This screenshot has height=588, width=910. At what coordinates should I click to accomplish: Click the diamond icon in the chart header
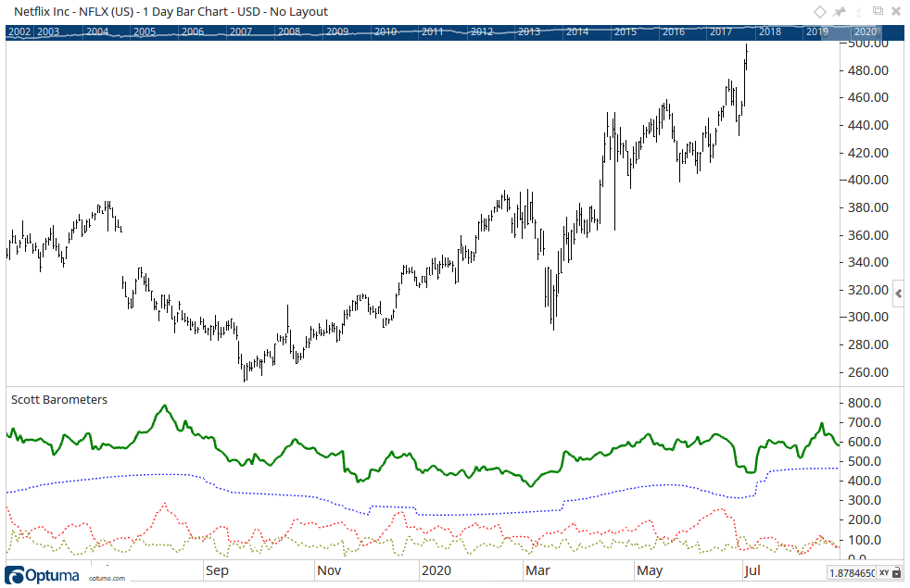pos(819,12)
